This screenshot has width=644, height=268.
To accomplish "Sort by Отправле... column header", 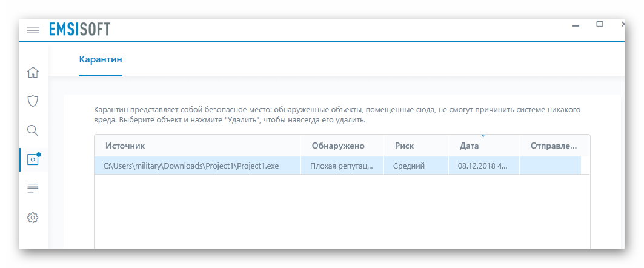I will (x=553, y=146).
